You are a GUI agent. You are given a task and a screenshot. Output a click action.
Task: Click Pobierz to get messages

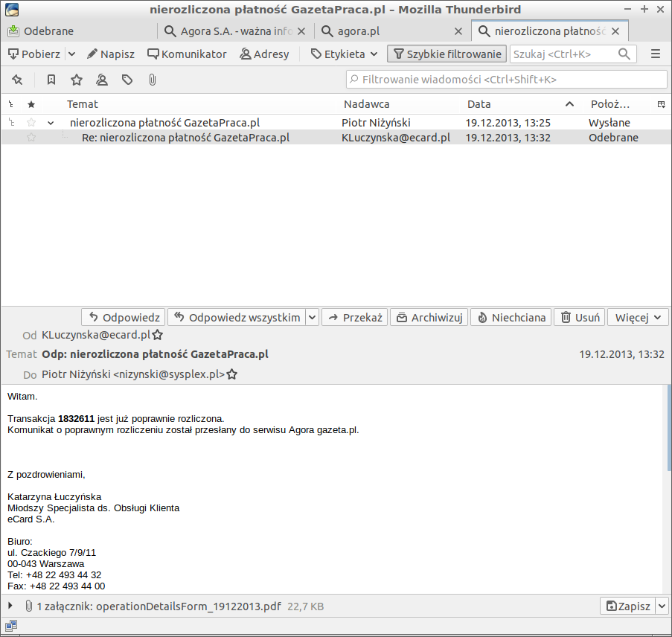34,54
